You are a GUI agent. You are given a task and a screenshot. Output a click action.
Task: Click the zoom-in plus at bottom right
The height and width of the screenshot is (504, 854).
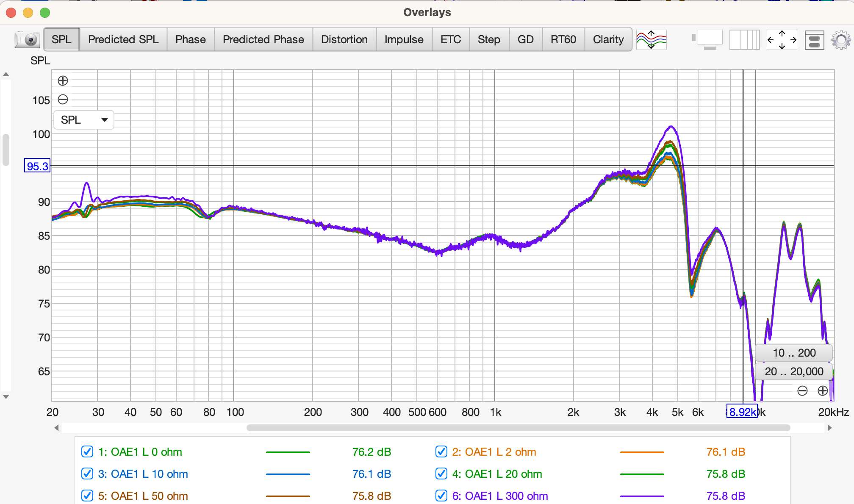(x=822, y=390)
